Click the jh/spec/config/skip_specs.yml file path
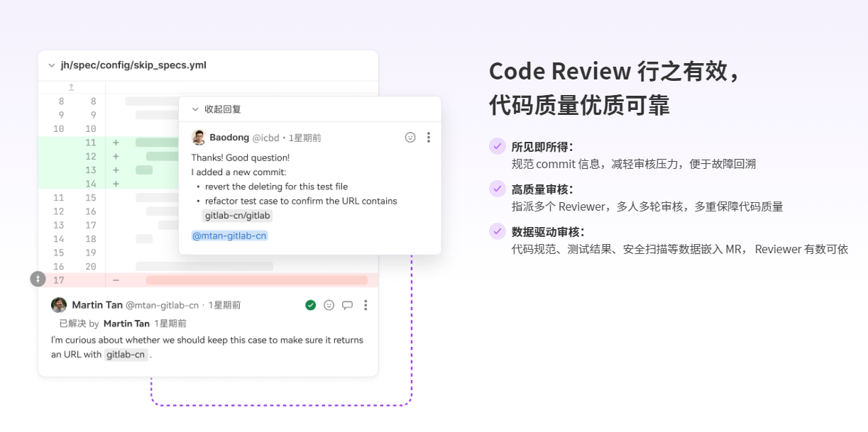Image resolution: width=868 pixels, height=432 pixels. click(133, 65)
